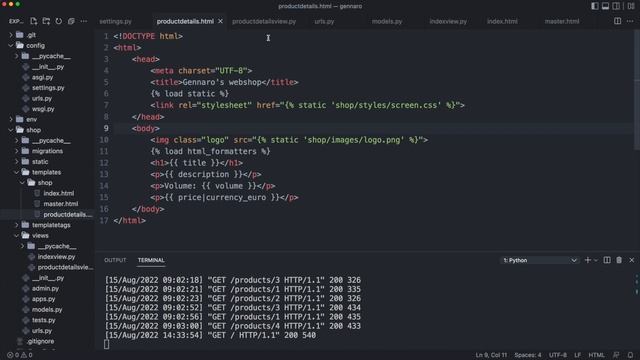Select index.html in the explorer tree
Screen dimensions: 640x360
click(x=59, y=193)
